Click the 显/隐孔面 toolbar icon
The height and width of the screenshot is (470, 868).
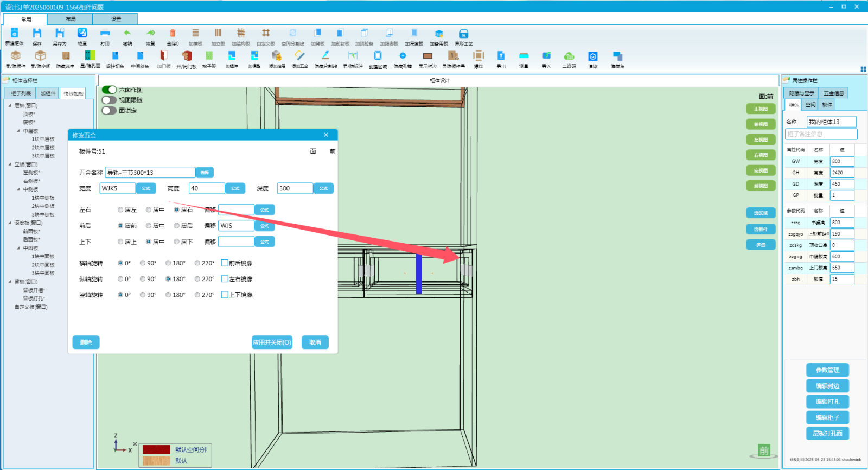(x=90, y=56)
